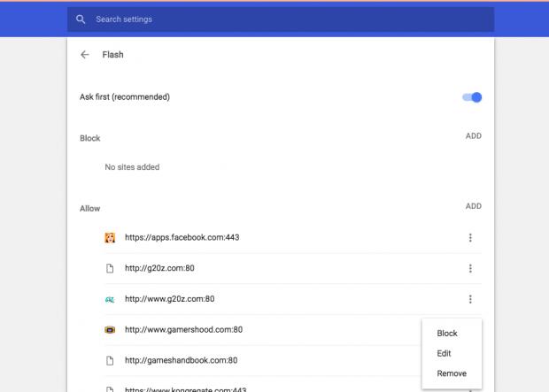The width and height of the screenshot is (549, 392).
Task: Select the https://apps.facebook.com:443 entry text
Action: (x=182, y=238)
